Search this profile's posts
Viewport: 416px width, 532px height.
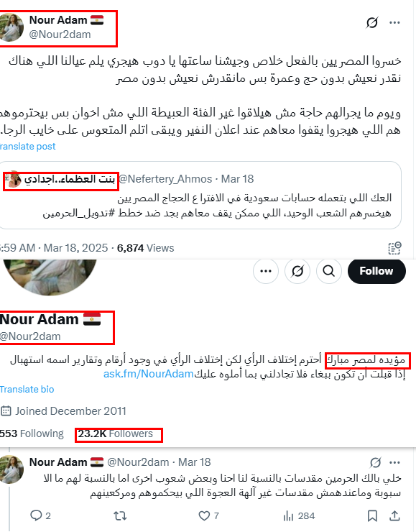[329, 271]
